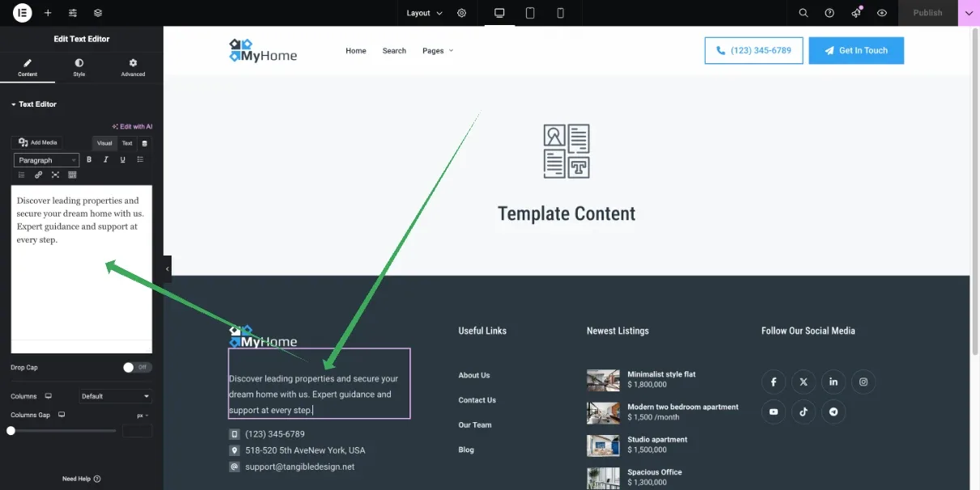Click responsive device icon beside Columns

tap(49, 396)
